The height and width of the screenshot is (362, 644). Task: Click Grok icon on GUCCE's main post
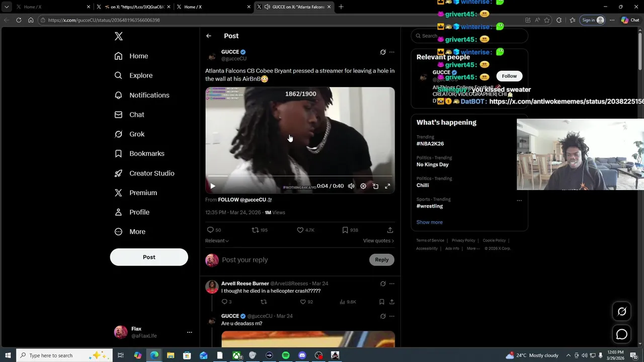click(383, 52)
